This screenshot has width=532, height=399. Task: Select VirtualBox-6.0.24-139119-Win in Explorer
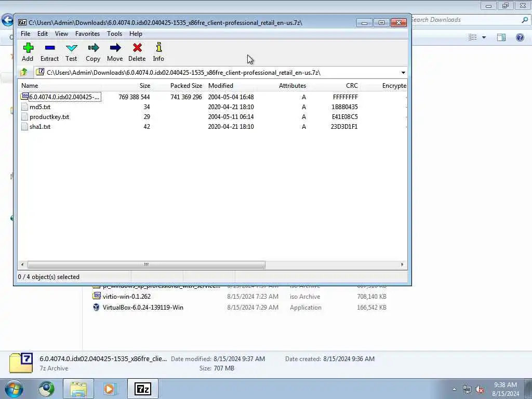click(x=143, y=308)
